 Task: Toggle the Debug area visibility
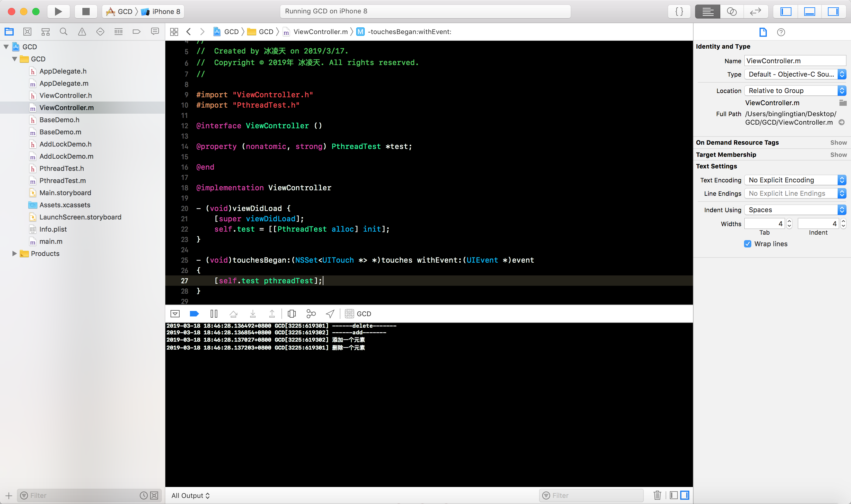[x=810, y=12]
